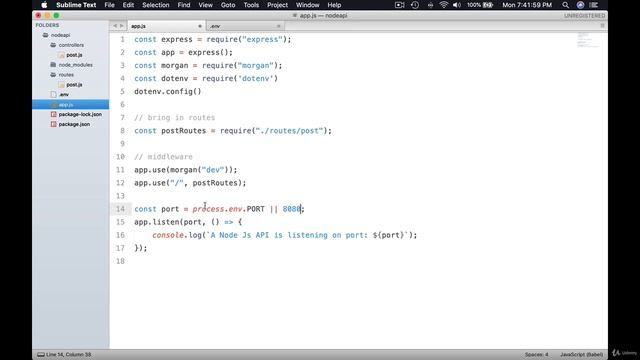The width and height of the screenshot is (640, 360).
Task: Click the screen recording menu bar icon
Action: (400, 5)
